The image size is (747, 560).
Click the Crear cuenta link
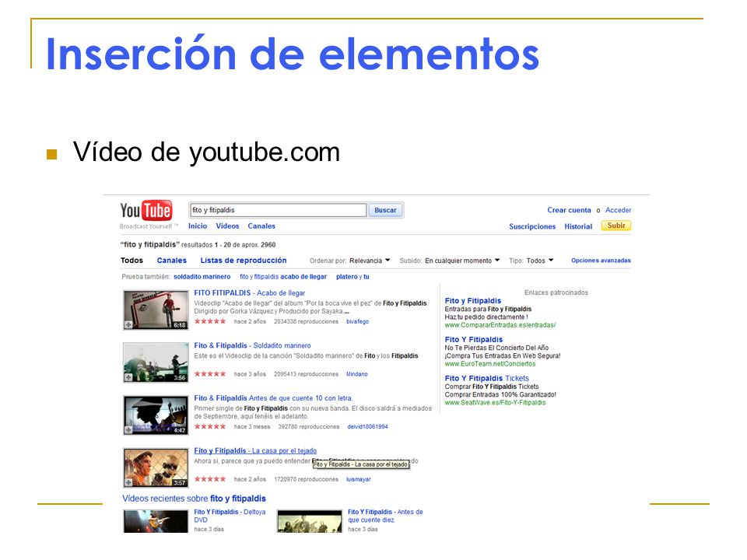pos(569,210)
